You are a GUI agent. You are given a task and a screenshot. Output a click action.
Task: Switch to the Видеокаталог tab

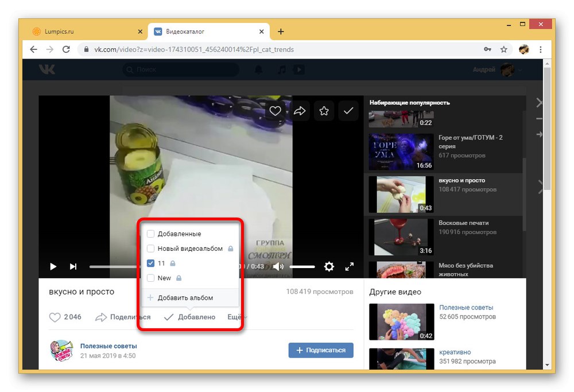[x=209, y=32]
